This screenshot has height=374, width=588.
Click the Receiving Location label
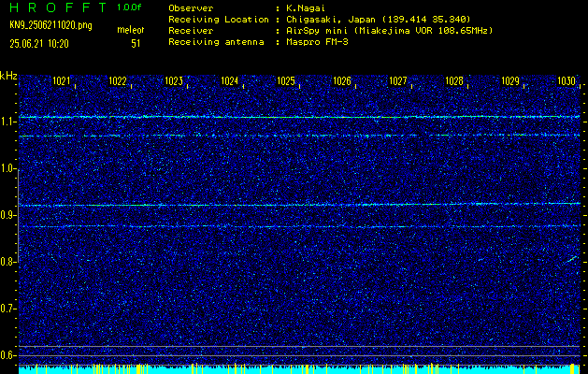click(x=219, y=20)
